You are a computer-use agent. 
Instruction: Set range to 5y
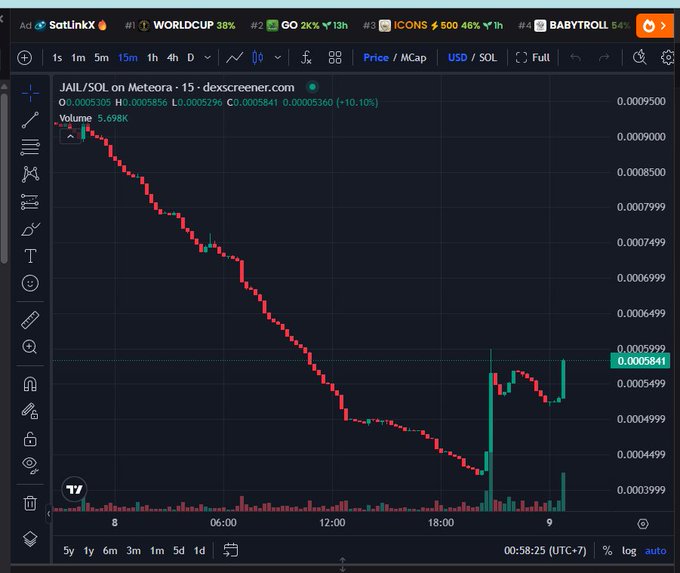pos(69,551)
